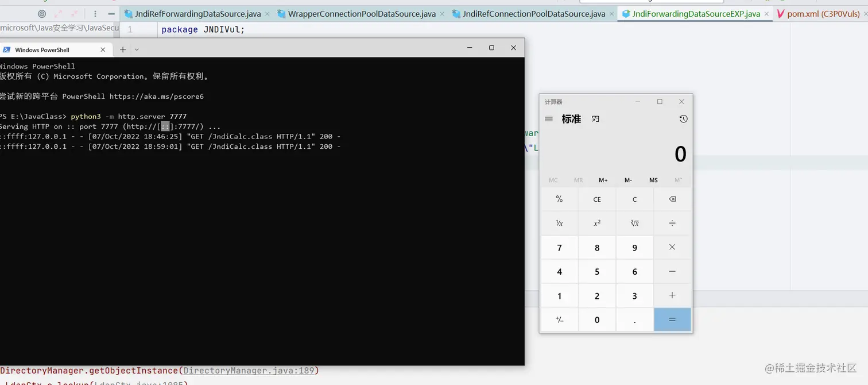Click the percent key in Calculator
Viewport: 868px width, 385px height.
[x=559, y=199]
